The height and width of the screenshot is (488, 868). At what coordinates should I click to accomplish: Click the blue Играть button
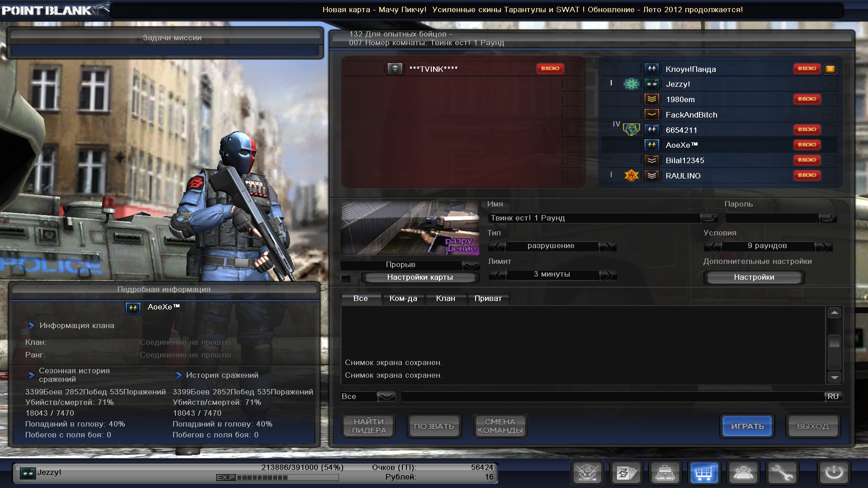[747, 426]
